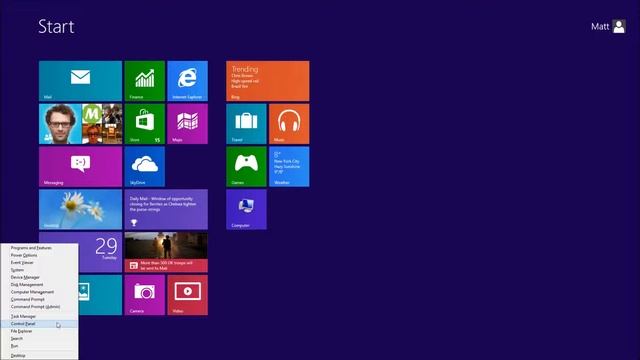The image size is (640, 360).
Task: Open the Maps tile
Action: pos(187,124)
